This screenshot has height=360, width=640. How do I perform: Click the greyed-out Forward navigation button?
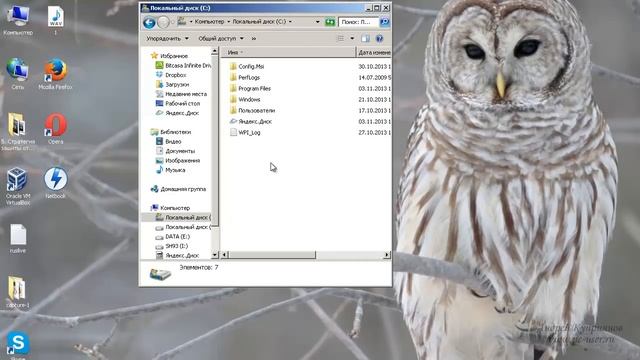(163, 22)
